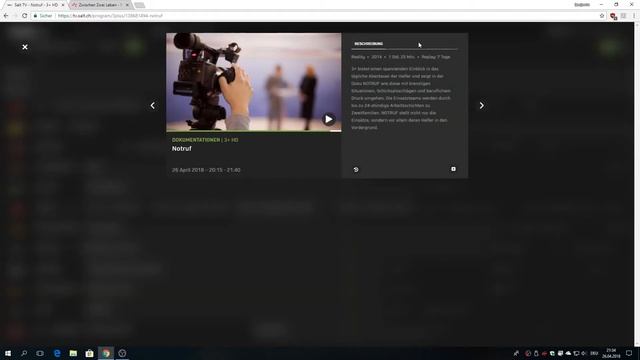The image size is (640, 360).
Task: Open the Windows Start menu
Action: tap(8, 353)
